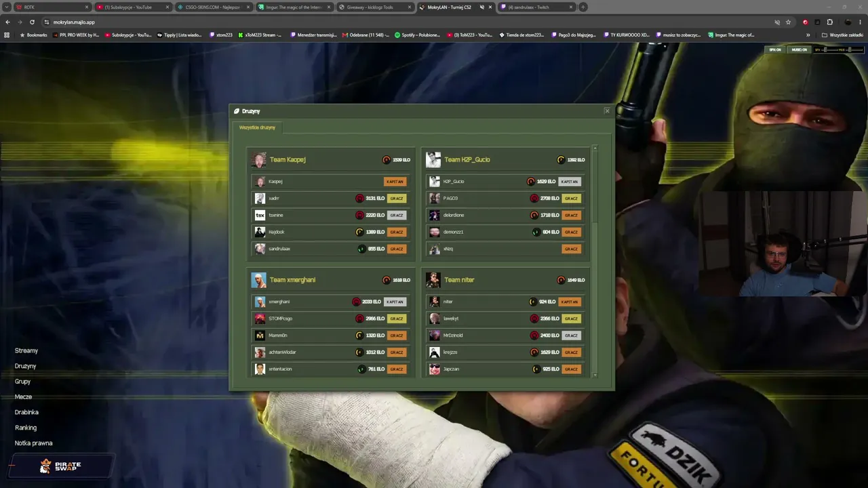Click MrDzinold's player avatar
The width and height of the screenshot is (868, 488).
435,335
